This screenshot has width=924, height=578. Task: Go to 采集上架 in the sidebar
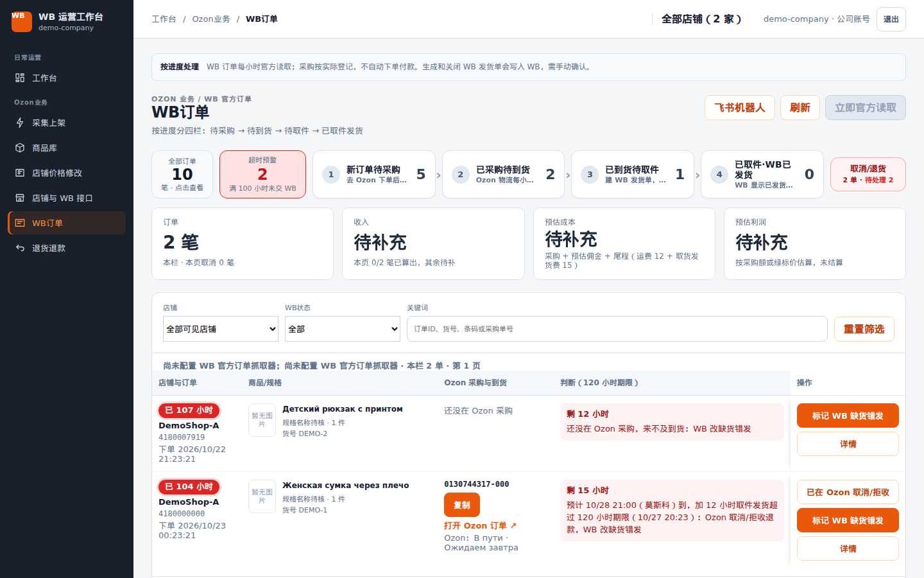[67, 123]
